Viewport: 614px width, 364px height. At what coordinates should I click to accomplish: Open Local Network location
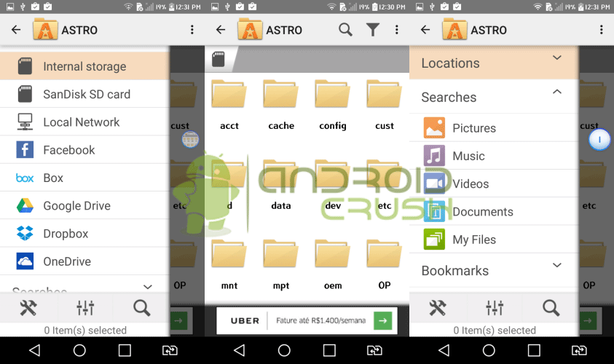pos(84,122)
